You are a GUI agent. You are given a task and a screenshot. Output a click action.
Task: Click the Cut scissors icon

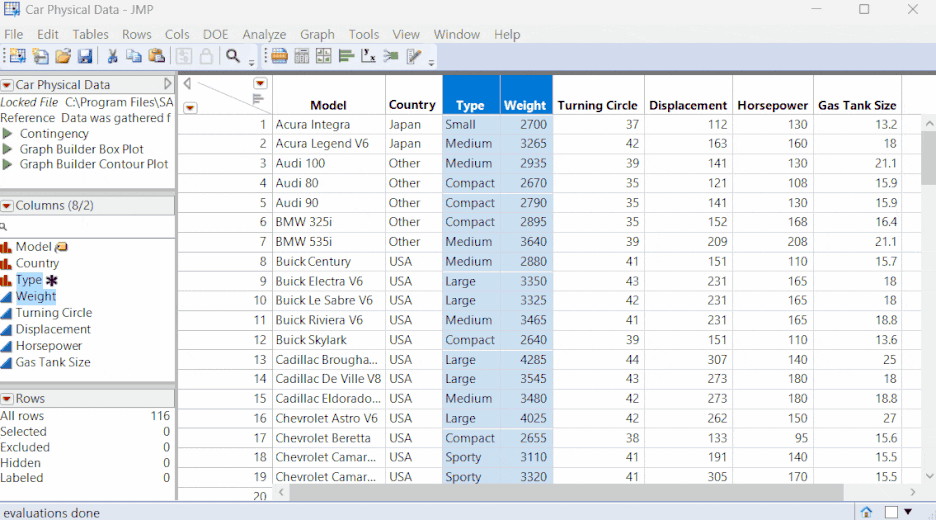112,56
